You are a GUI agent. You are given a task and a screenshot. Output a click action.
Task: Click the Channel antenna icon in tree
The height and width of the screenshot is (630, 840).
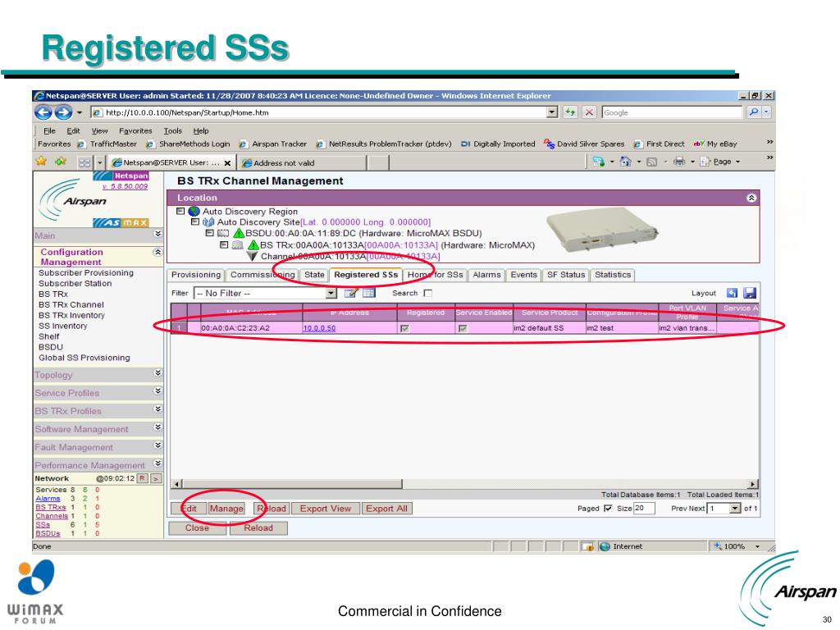253,257
